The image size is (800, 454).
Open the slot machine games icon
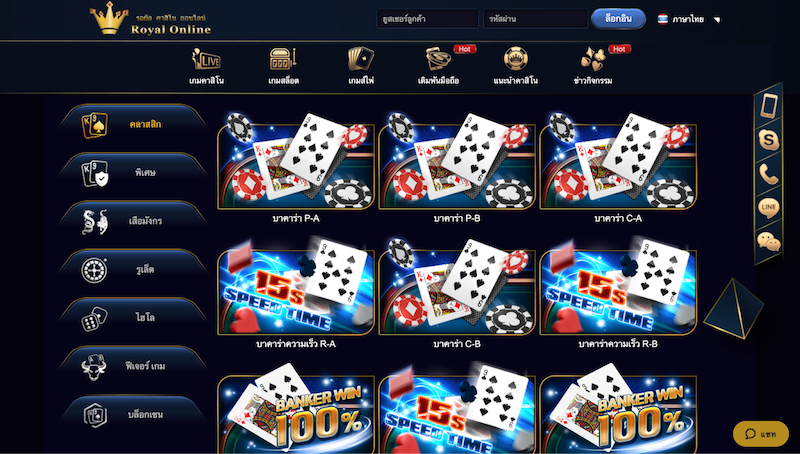[x=283, y=59]
